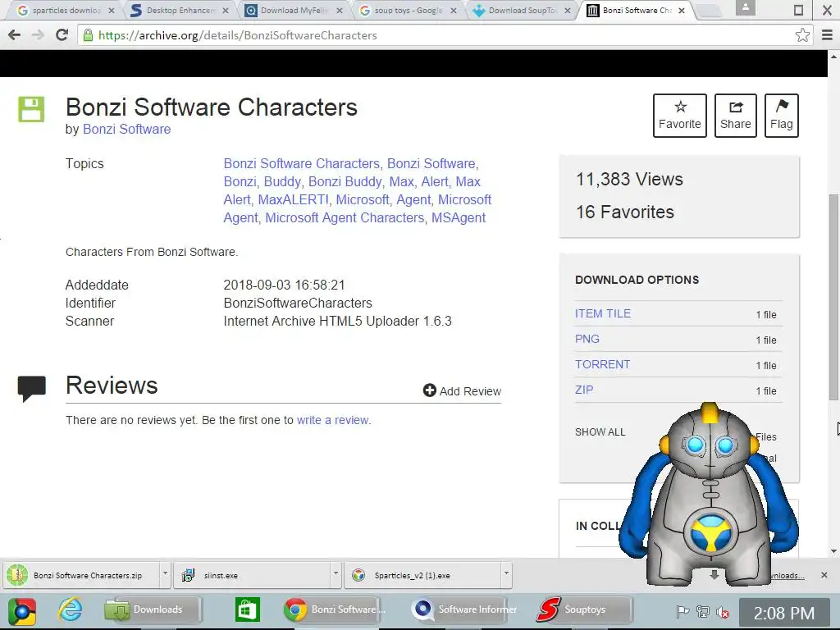Open the MaxALERT! topic link
This screenshot has width=840, height=630.
point(294,200)
